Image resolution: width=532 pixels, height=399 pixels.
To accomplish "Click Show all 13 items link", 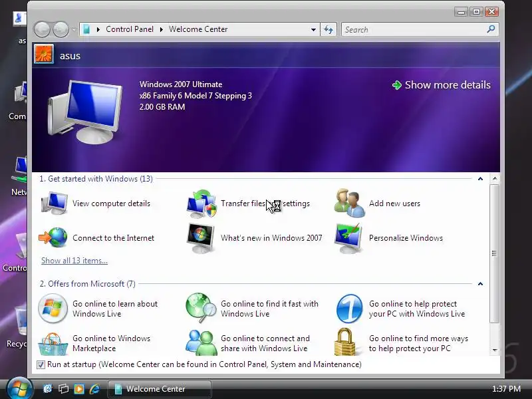I will [74, 261].
